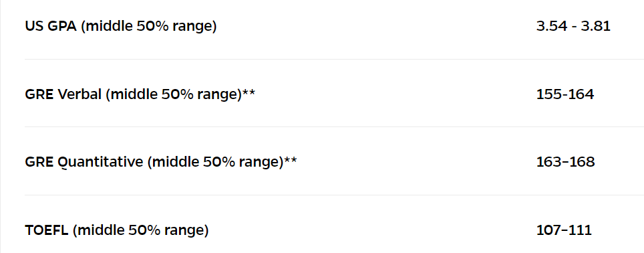
Task: Select the 155-164 score range
Action: pos(565,94)
